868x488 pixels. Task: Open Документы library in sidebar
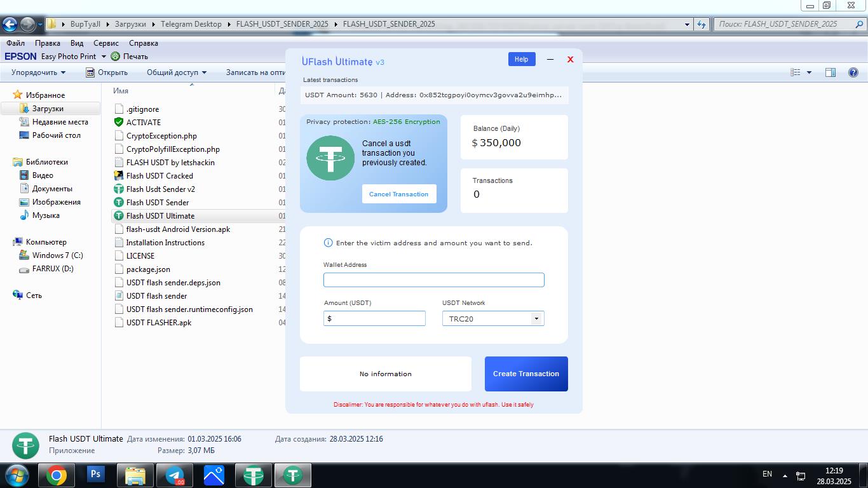tap(52, 188)
